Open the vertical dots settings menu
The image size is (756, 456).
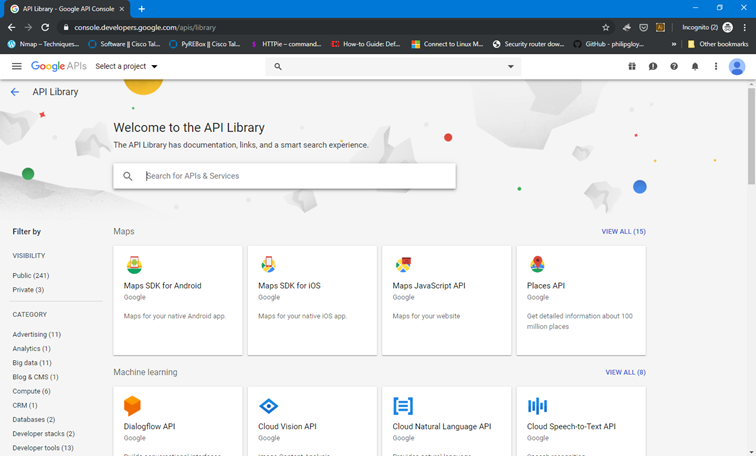tap(716, 67)
